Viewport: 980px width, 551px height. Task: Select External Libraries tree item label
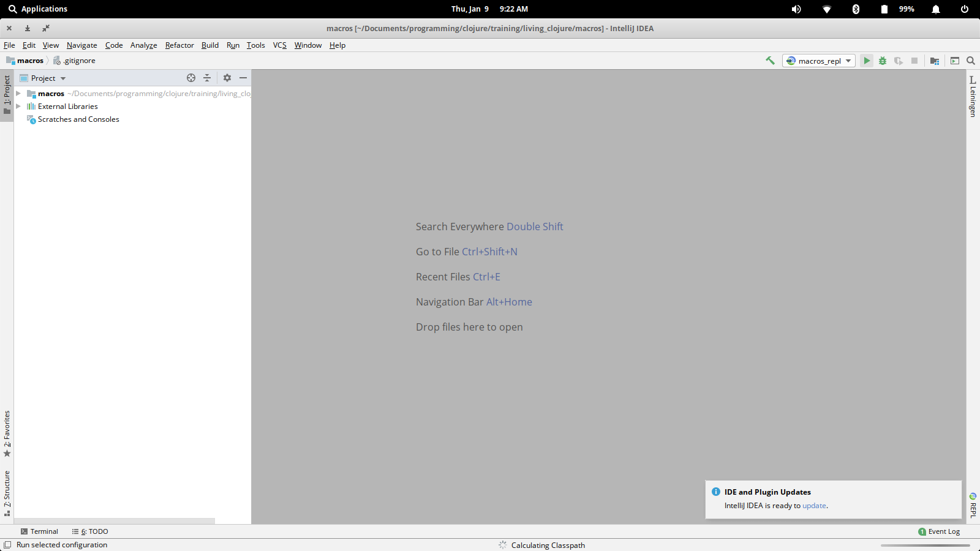pyautogui.click(x=68, y=107)
